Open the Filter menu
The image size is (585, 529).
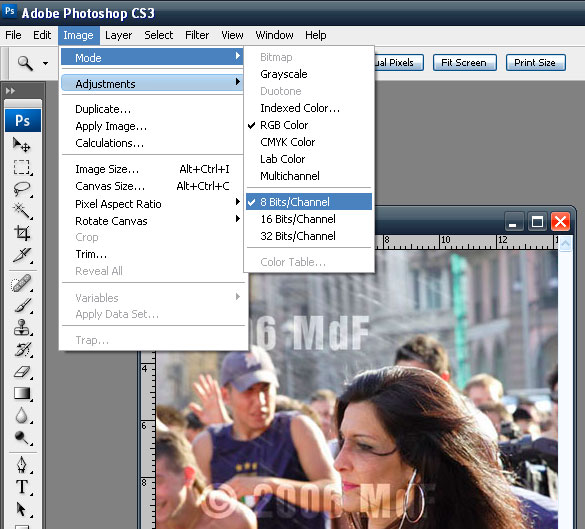[x=197, y=35]
